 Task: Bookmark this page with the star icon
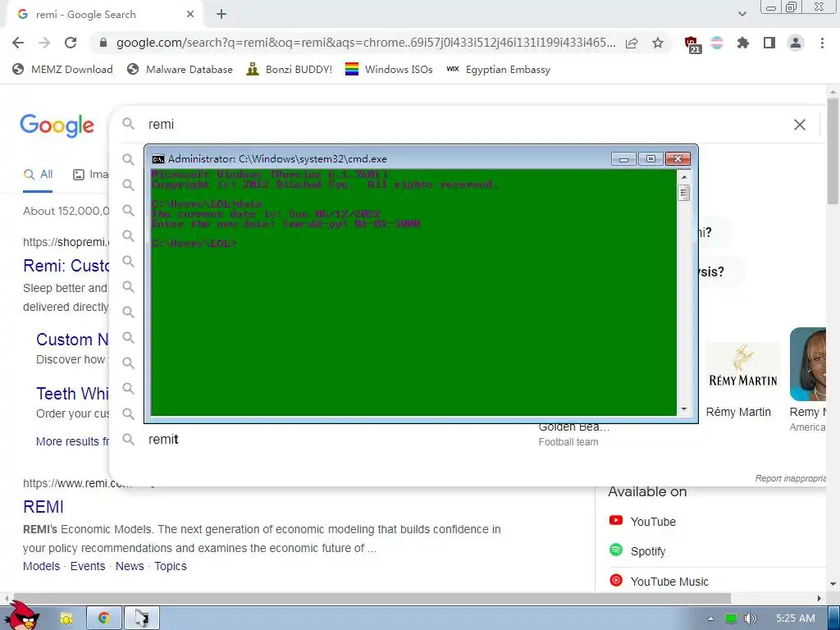point(658,43)
